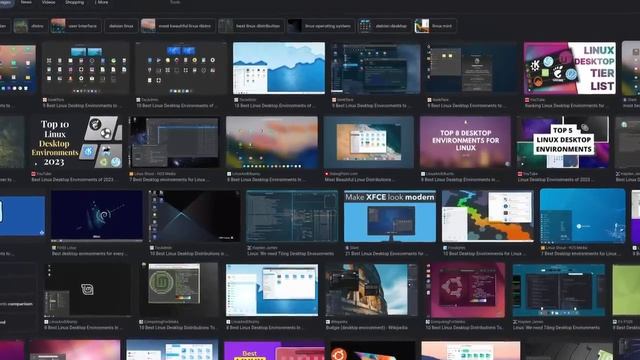Open 'Ranking Linux Desktop Environments' YouTube link
The height and width of the screenshot is (360, 640).
pyautogui.click(x=565, y=106)
